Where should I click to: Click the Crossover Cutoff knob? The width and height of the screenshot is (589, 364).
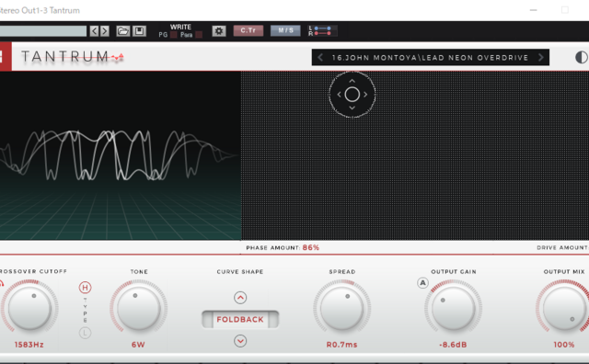pyautogui.click(x=29, y=309)
